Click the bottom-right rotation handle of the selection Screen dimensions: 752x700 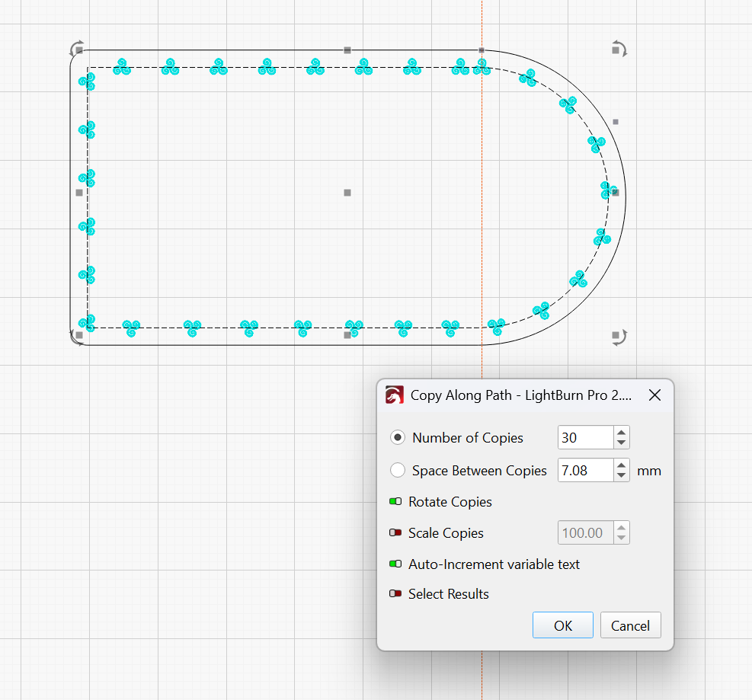(x=619, y=337)
